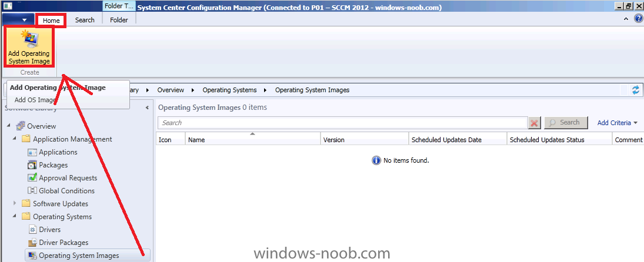
Task: Collapse the Operating Systems folder arrow
Action: point(14,216)
